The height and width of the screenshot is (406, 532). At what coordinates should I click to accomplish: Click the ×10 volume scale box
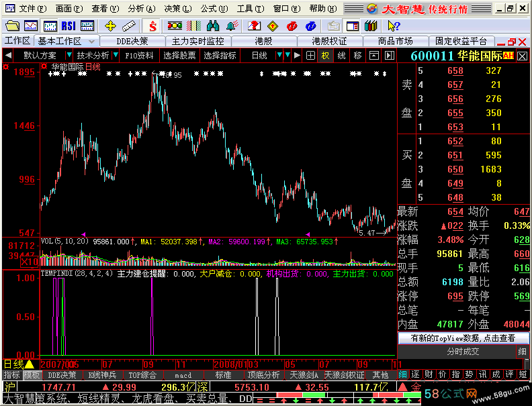pos(29,262)
